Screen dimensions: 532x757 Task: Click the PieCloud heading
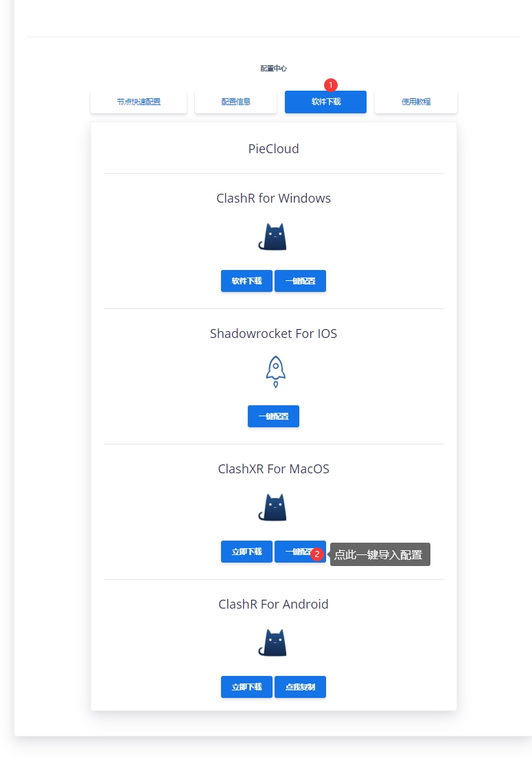click(273, 148)
